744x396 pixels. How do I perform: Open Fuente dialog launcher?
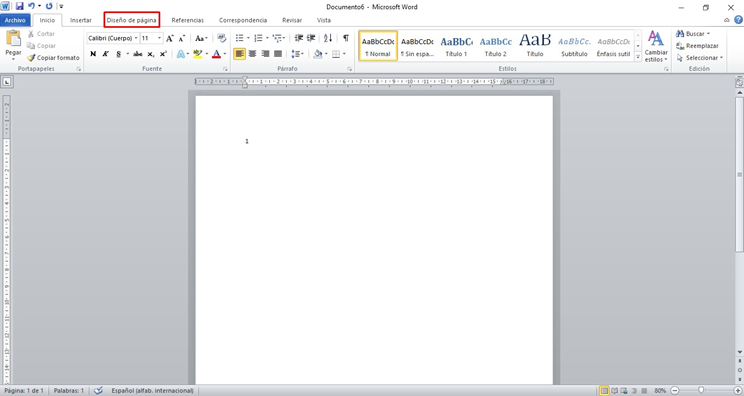click(x=225, y=69)
